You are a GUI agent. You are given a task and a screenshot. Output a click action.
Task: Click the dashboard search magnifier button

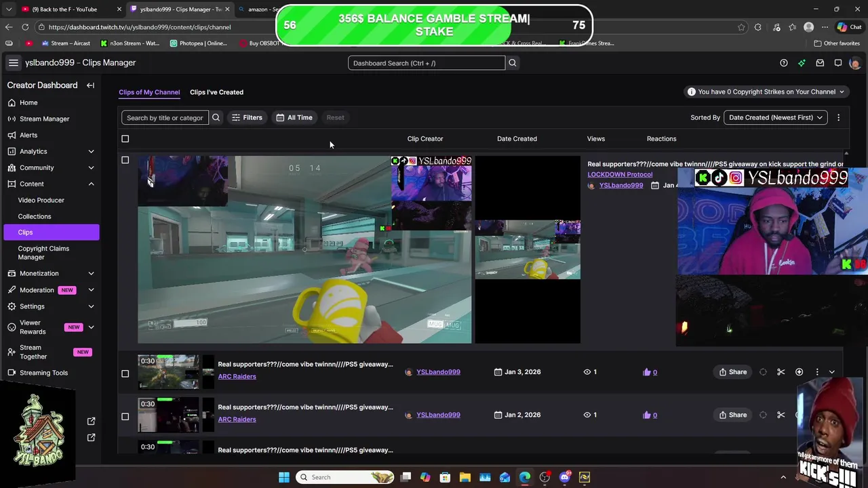click(x=513, y=63)
